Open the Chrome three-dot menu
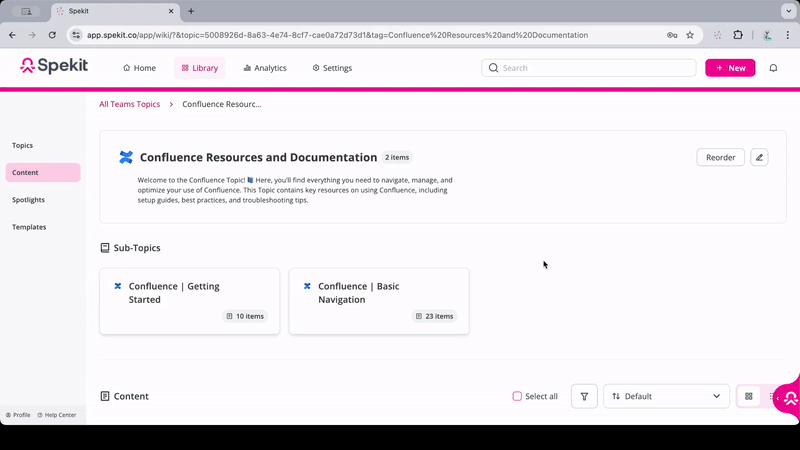 [788, 35]
